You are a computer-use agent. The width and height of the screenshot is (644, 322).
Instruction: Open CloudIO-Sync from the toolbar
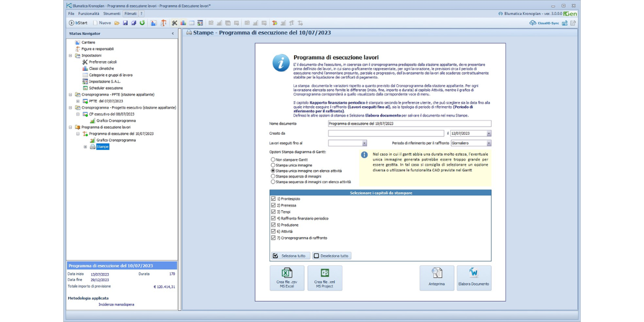coord(544,23)
